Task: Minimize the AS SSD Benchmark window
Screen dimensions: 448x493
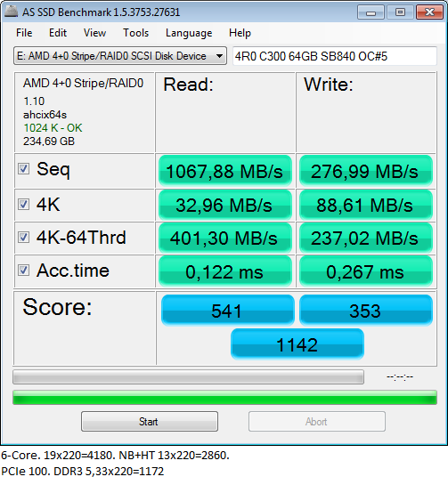Action: 371,12
